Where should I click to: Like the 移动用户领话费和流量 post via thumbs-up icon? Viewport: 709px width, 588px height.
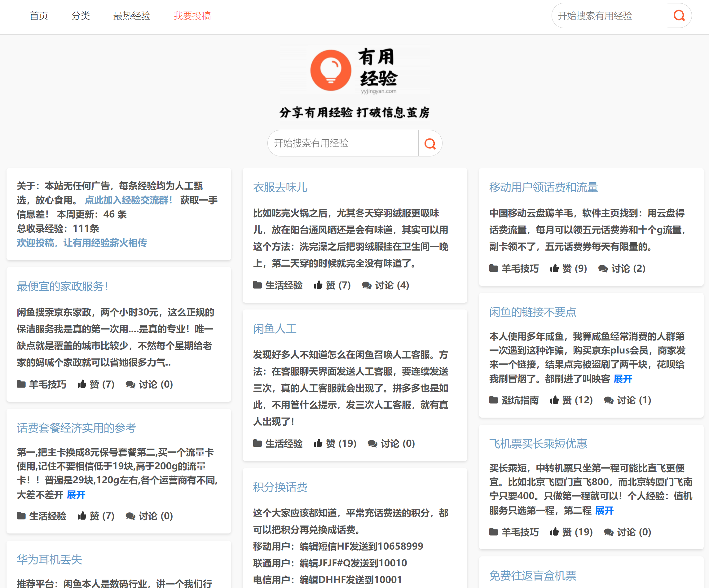pos(554,268)
